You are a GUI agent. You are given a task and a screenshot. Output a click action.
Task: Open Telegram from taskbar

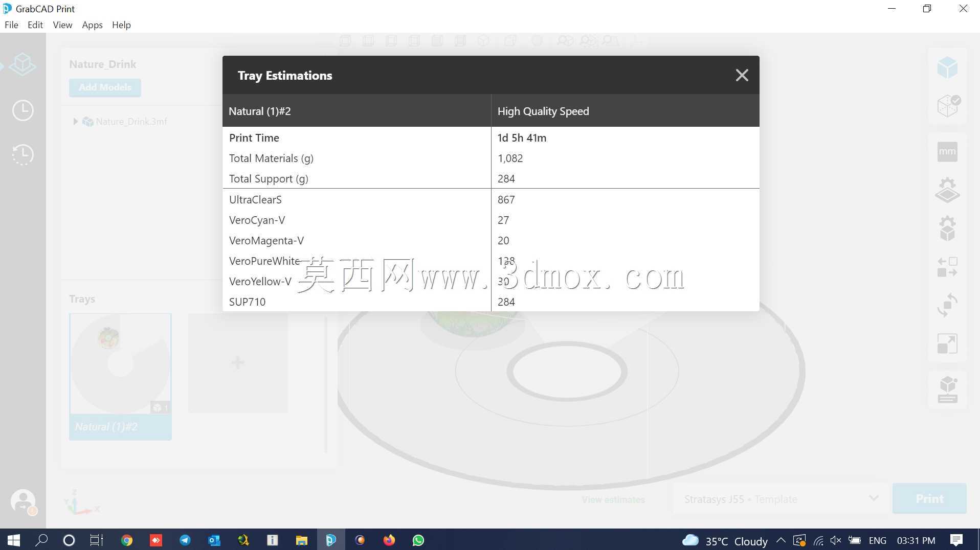coord(185,540)
